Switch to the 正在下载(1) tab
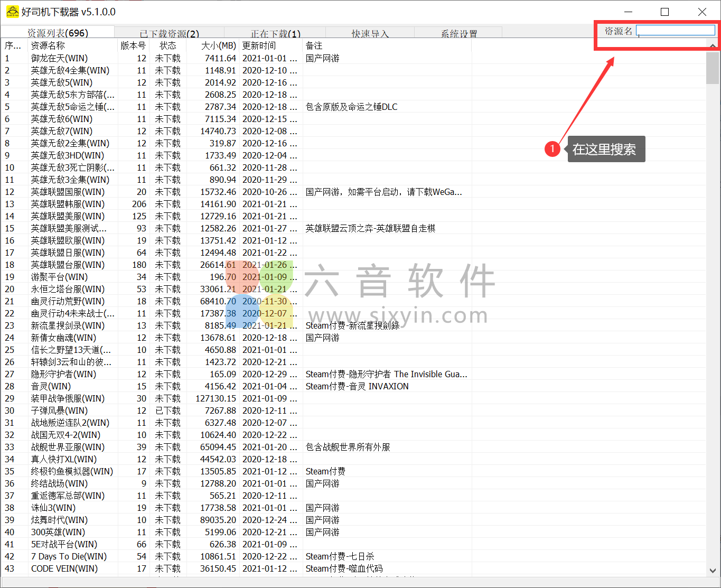The height and width of the screenshot is (588, 721). click(x=275, y=33)
